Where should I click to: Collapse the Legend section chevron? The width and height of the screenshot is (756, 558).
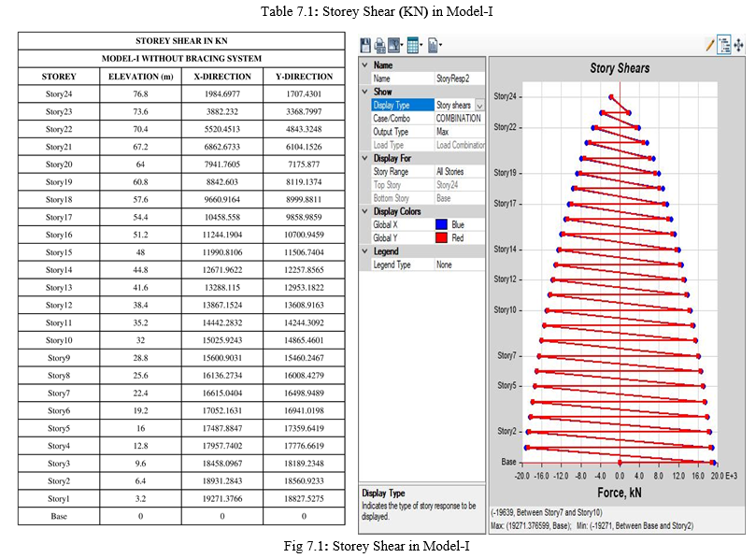pyautogui.click(x=365, y=251)
